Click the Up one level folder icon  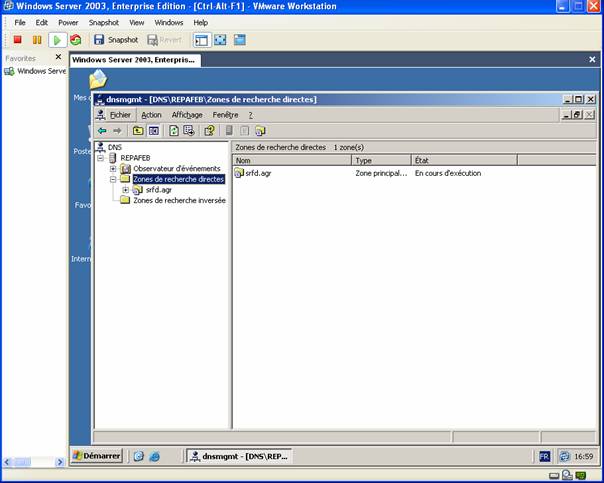pyautogui.click(x=138, y=131)
